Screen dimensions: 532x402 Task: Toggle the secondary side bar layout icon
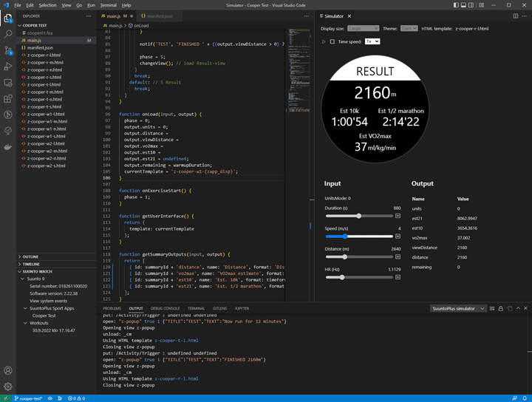[471, 5]
